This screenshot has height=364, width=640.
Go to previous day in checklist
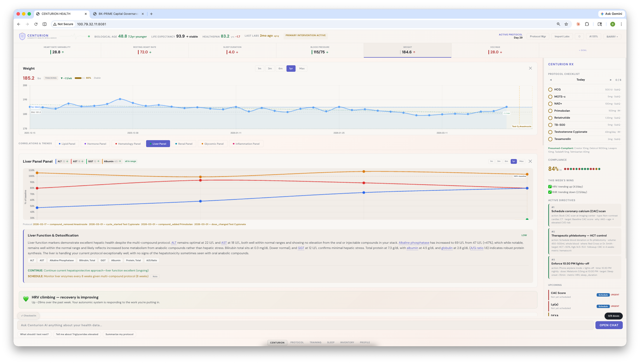pos(551,80)
